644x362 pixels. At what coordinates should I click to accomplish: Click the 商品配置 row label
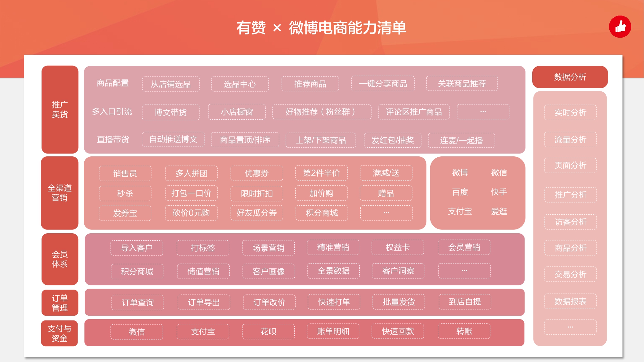[x=113, y=83]
